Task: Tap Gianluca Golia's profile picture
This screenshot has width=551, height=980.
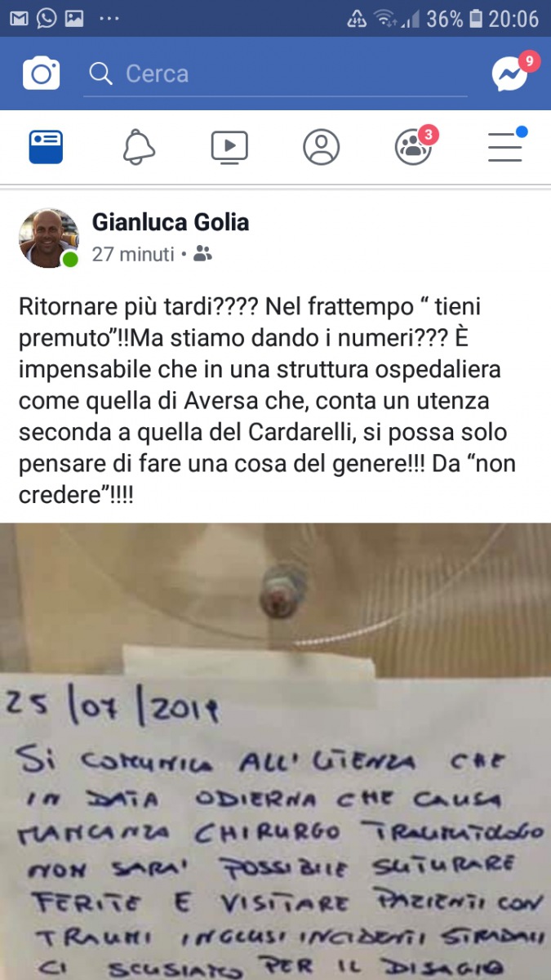Action: coord(49,238)
